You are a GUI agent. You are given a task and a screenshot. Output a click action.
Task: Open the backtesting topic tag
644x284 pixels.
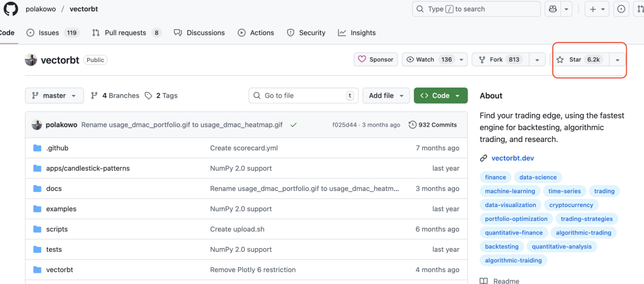pos(501,246)
